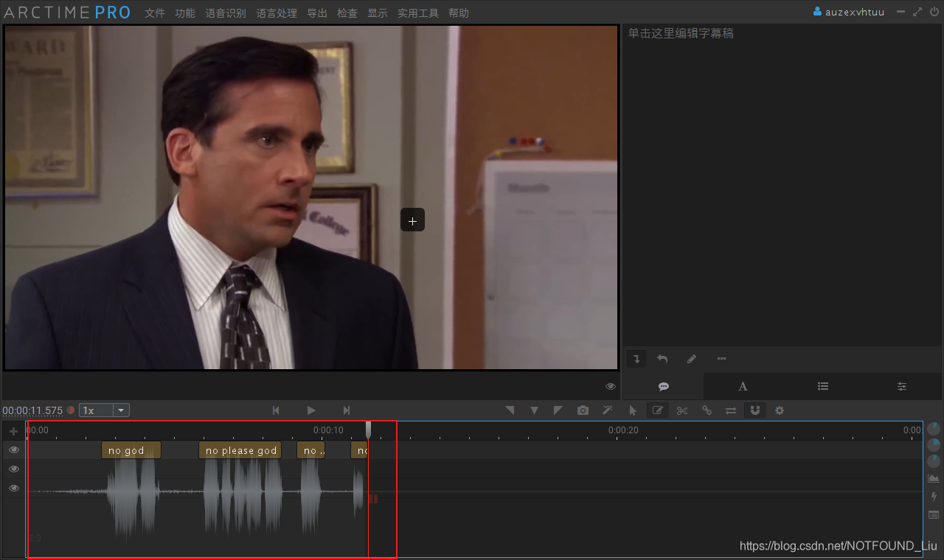Screen dimensions: 944x560
Task: Select the 'no please god' subtitle block
Action: tap(240, 450)
